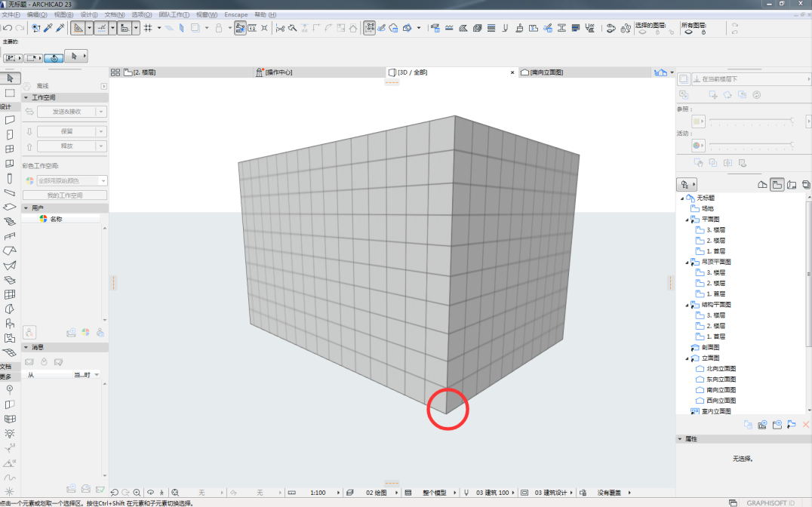Toggle all layers visibility eye icon
Viewport: 812px width, 507px height.
[688, 32]
